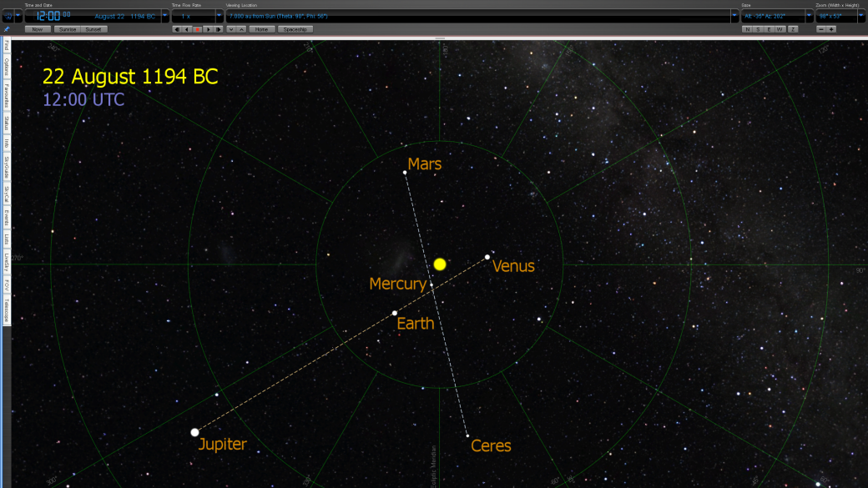Step time forward one step

tap(219, 29)
